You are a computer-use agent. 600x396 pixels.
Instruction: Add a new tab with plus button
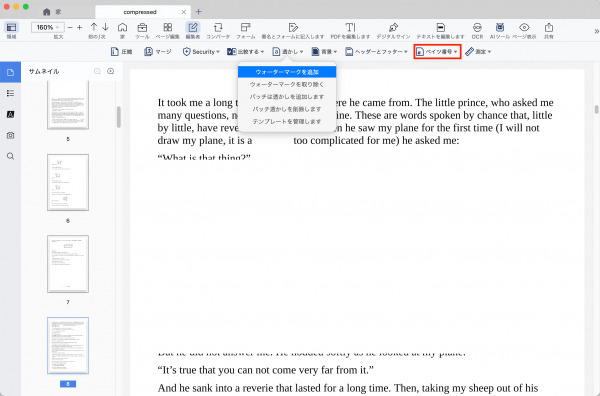click(x=199, y=12)
